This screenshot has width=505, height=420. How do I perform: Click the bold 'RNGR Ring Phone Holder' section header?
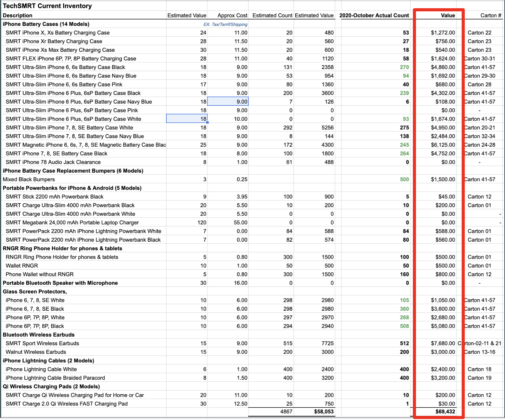[62, 249]
